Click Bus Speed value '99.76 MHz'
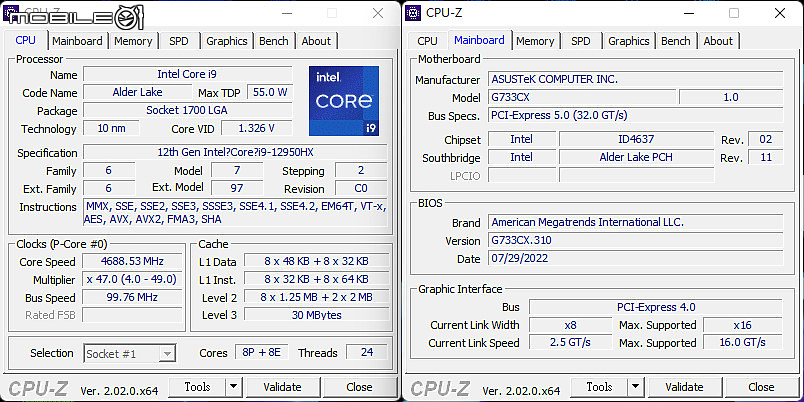Viewport: 804px width, 402px height. point(132,297)
